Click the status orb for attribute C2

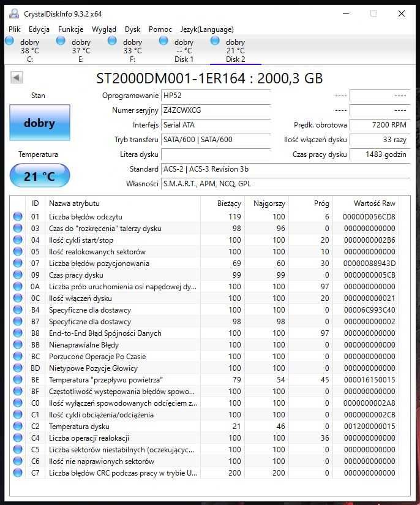coord(18,426)
